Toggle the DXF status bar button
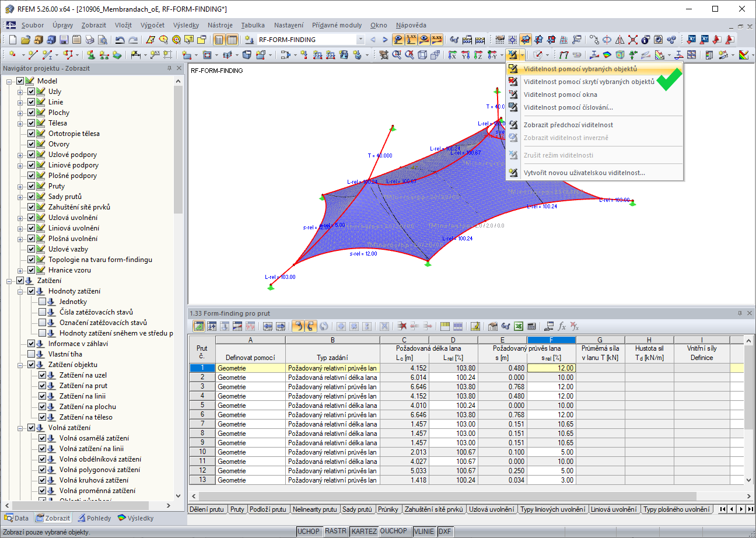Image resolution: width=756 pixels, height=538 pixels. point(445,532)
